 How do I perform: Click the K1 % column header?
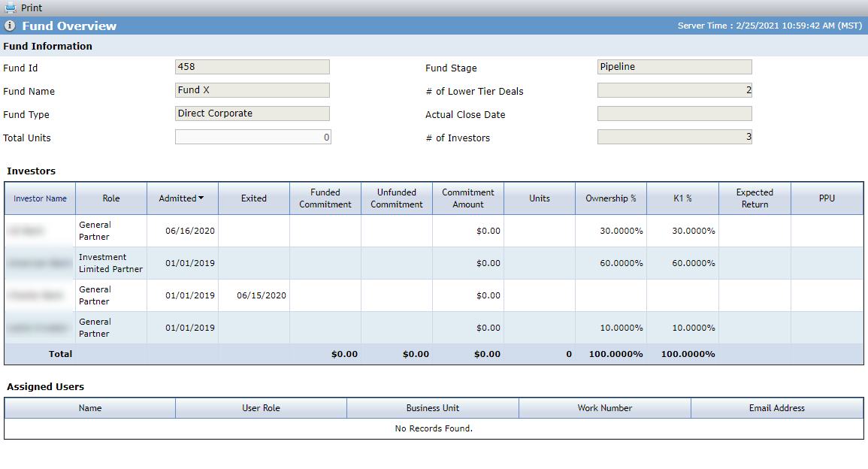[683, 198]
